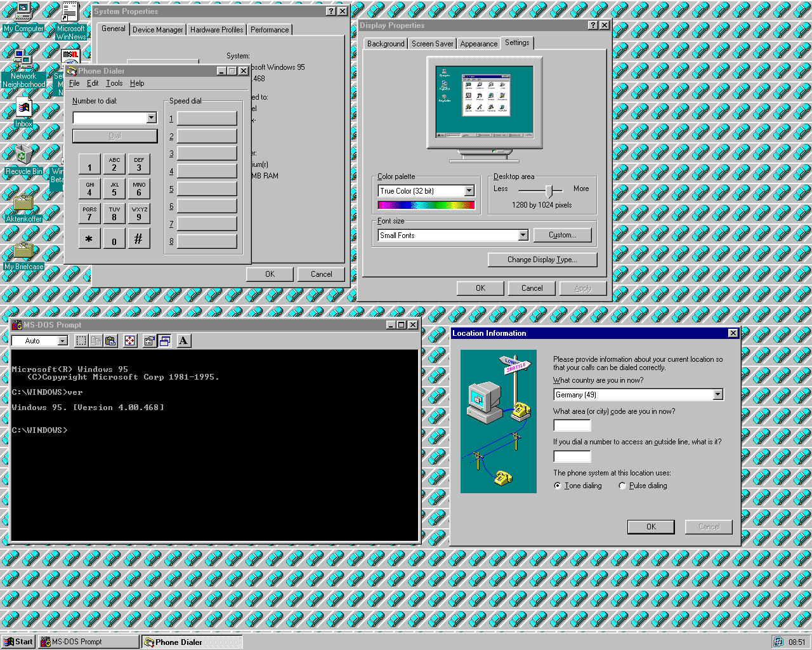Click OK in Location Information dialog
812x650 pixels.
651,527
